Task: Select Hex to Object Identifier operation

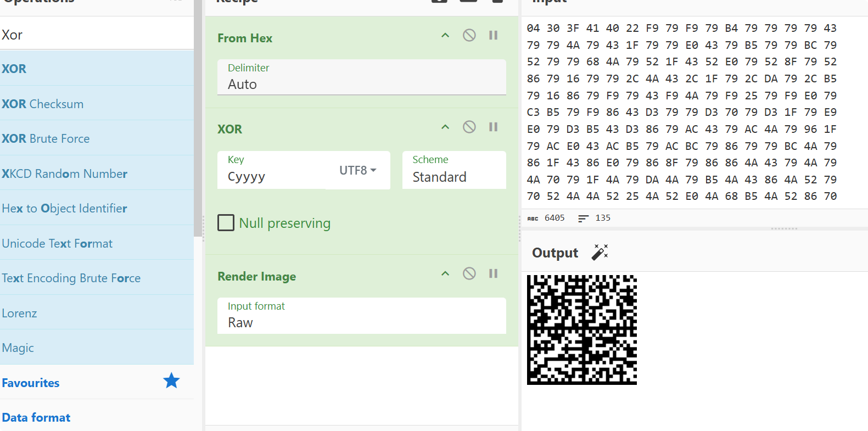Action: click(97, 208)
